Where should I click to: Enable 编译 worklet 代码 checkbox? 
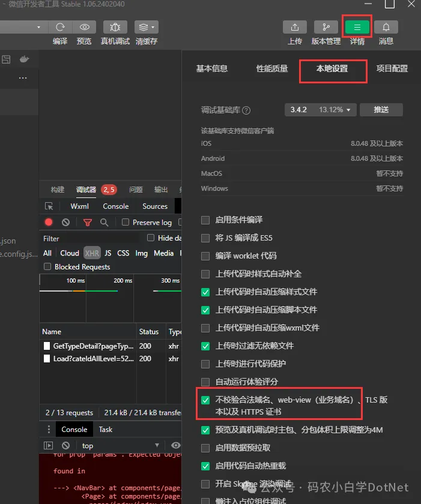point(205,256)
